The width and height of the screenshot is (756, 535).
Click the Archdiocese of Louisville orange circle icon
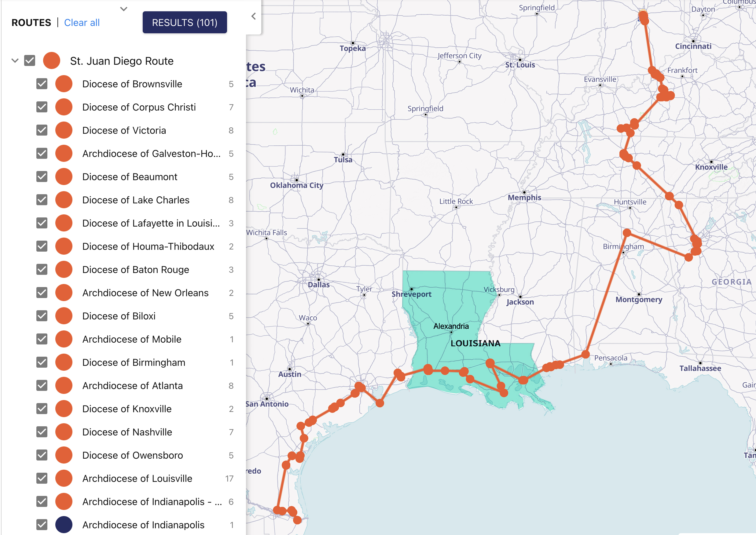64,478
